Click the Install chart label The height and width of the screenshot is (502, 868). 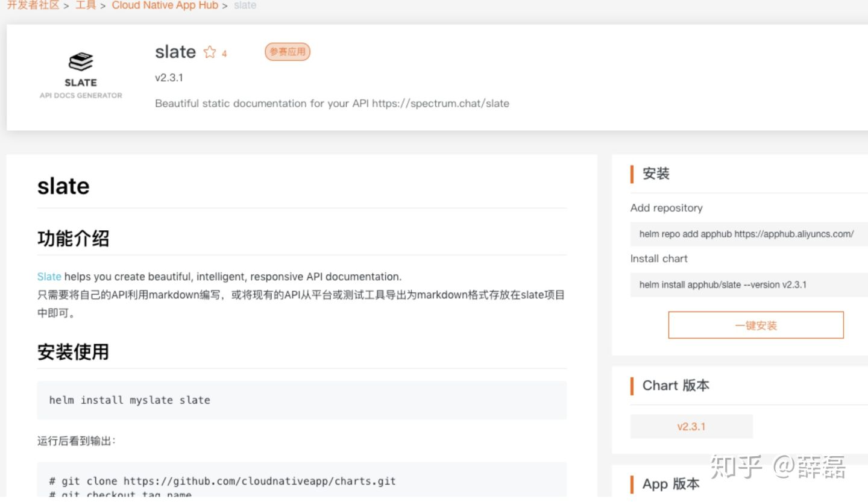(659, 259)
